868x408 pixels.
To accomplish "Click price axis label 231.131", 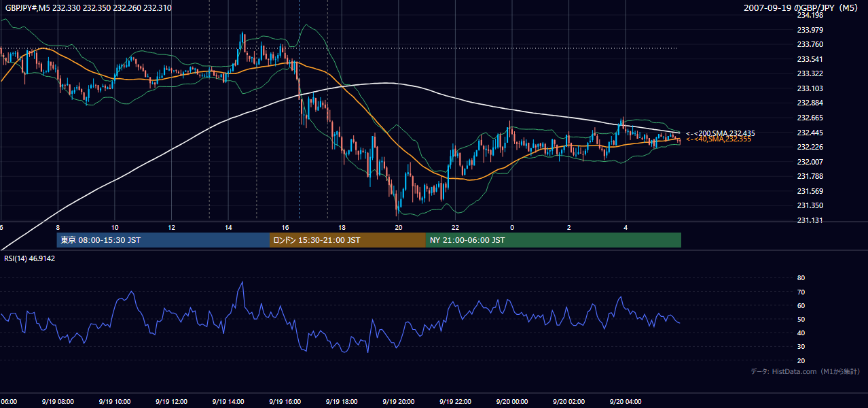I will pos(810,220).
